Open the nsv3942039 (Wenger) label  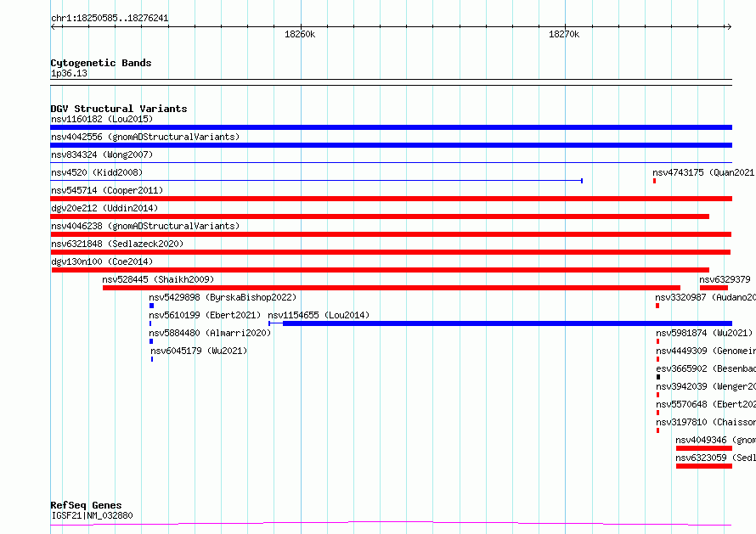[x=706, y=386]
